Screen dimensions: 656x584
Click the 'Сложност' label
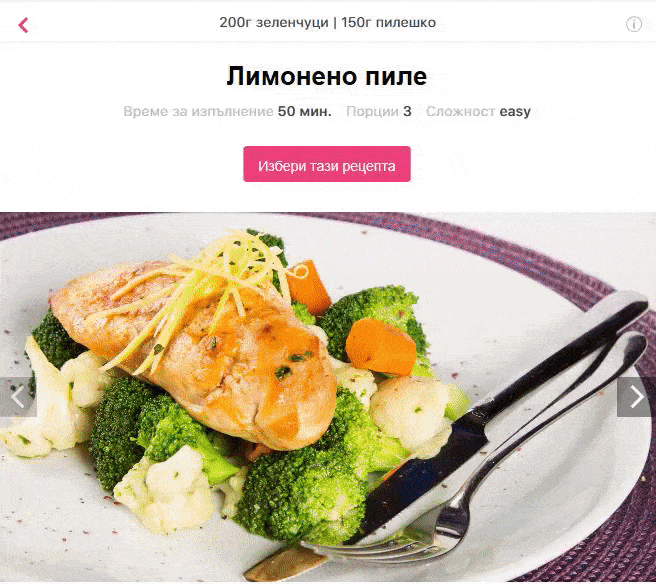(x=461, y=111)
